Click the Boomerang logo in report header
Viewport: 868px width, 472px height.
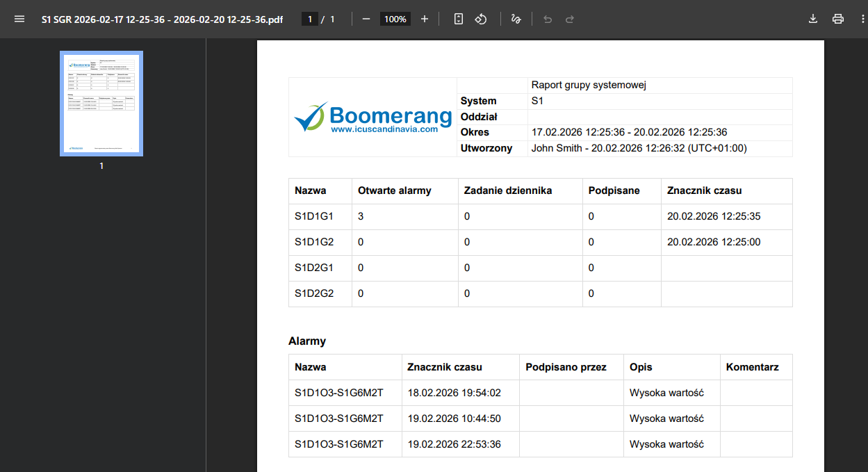373,117
